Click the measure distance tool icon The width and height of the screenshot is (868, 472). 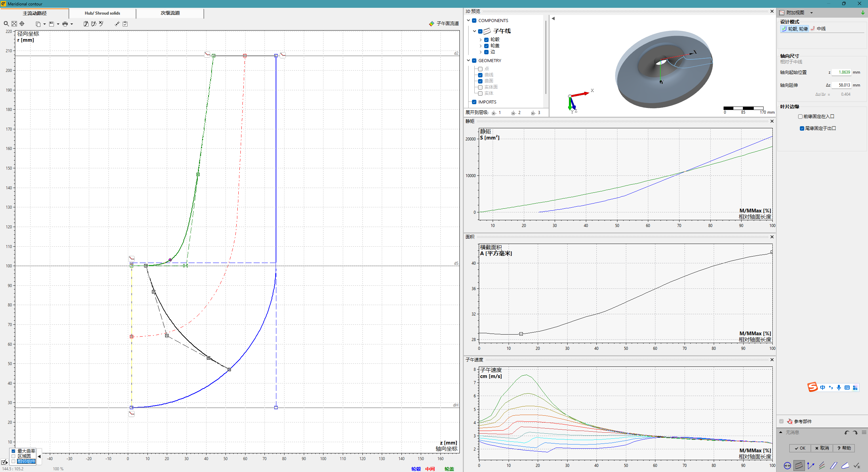[117, 24]
